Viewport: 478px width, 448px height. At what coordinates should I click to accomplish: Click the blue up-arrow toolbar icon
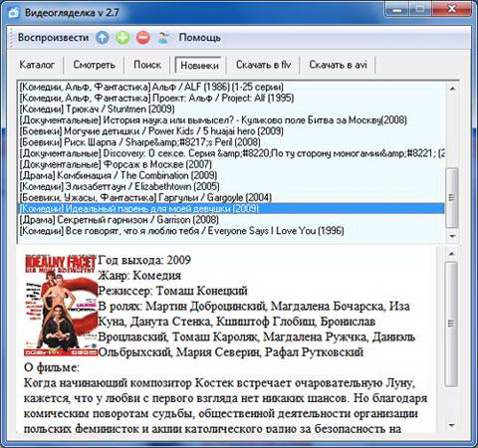tap(103, 38)
